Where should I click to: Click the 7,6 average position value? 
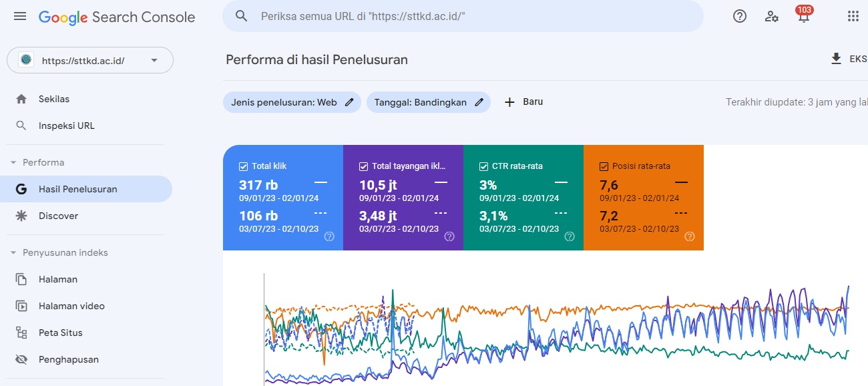tap(609, 185)
